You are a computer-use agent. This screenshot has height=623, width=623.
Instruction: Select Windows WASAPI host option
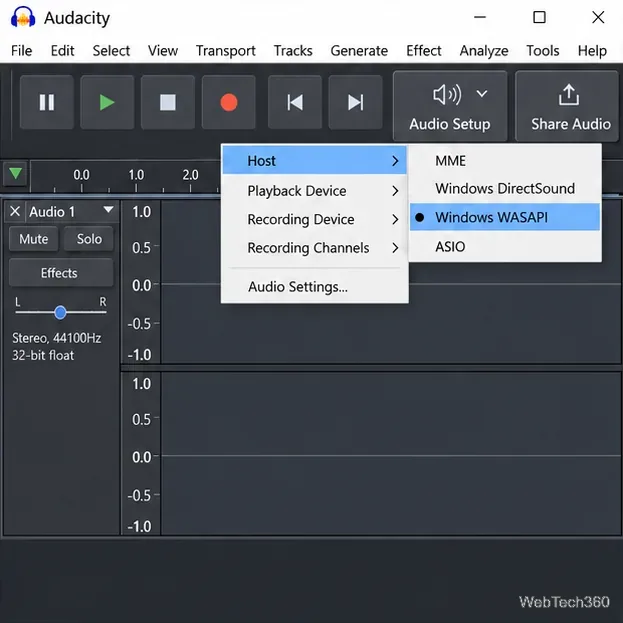(x=505, y=217)
